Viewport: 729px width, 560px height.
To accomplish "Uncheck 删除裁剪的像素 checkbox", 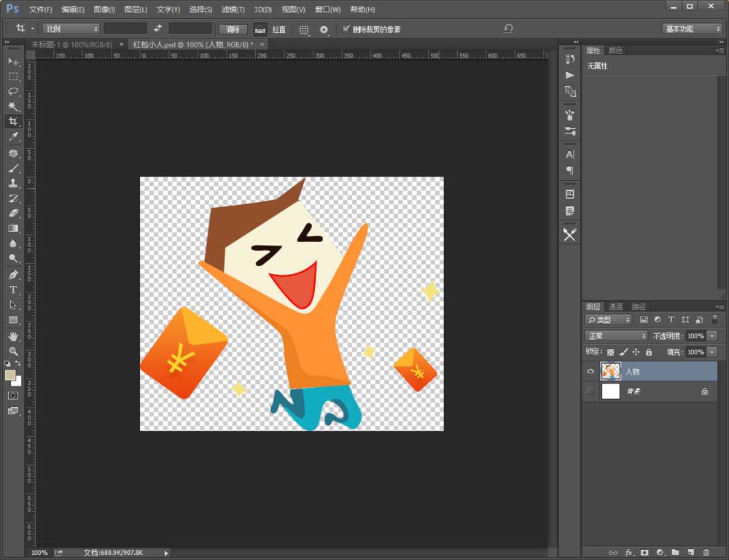I will [346, 29].
